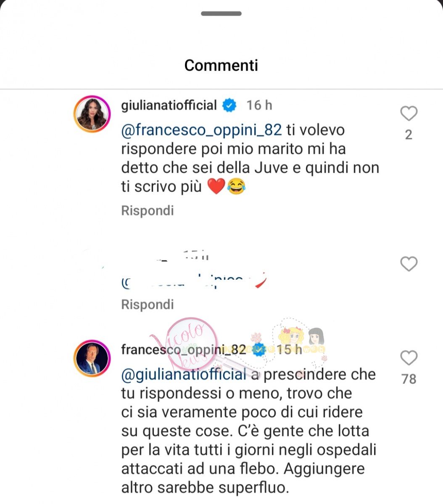This screenshot has width=443, height=504.
Task: Like the blurred middle comment's heart
Action: coord(409,264)
